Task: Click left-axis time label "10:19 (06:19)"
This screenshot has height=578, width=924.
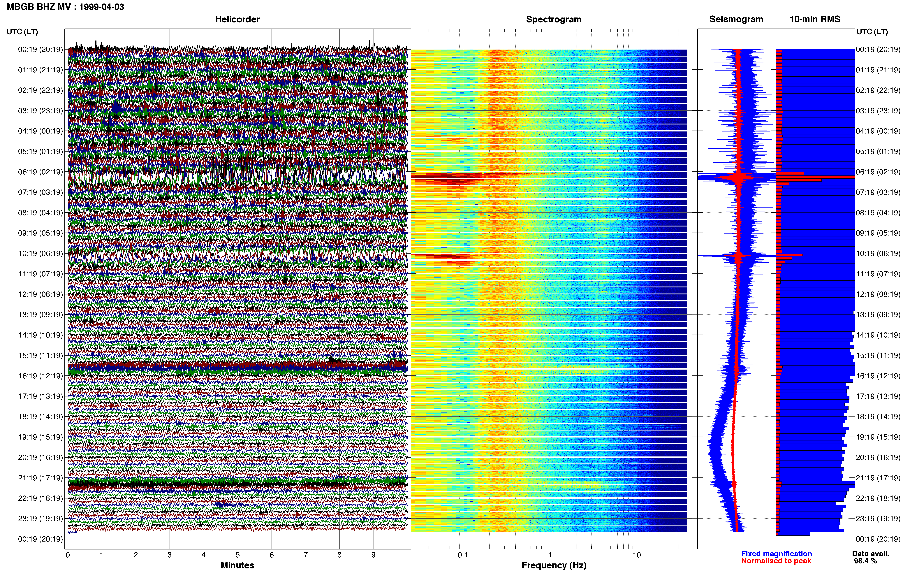Action: 41,253
